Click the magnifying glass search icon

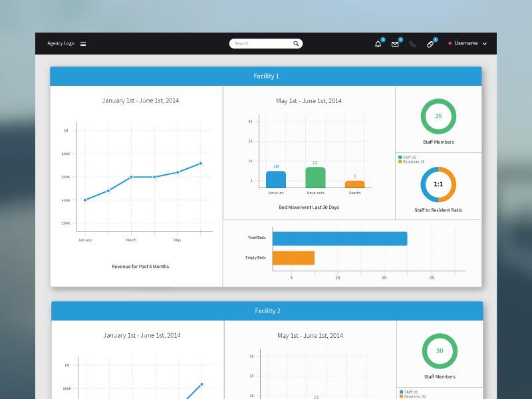coord(296,43)
